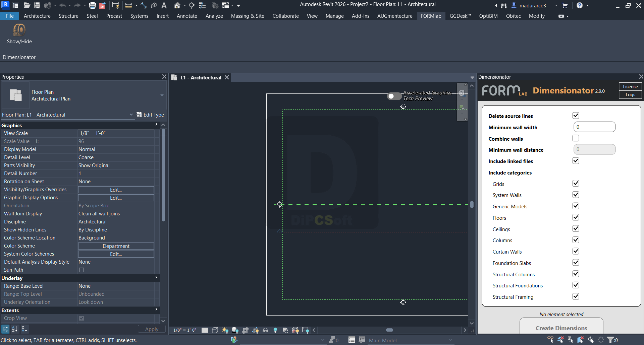Toggle Shadows icon in view control bar
The height and width of the screenshot is (345, 644).
click(x=235, y=330)
